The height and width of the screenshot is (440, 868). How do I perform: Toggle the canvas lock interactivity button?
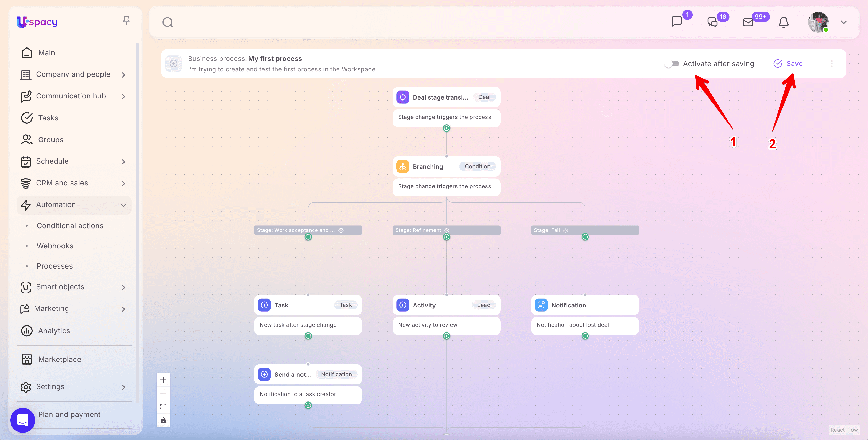(x=163, y=420)
